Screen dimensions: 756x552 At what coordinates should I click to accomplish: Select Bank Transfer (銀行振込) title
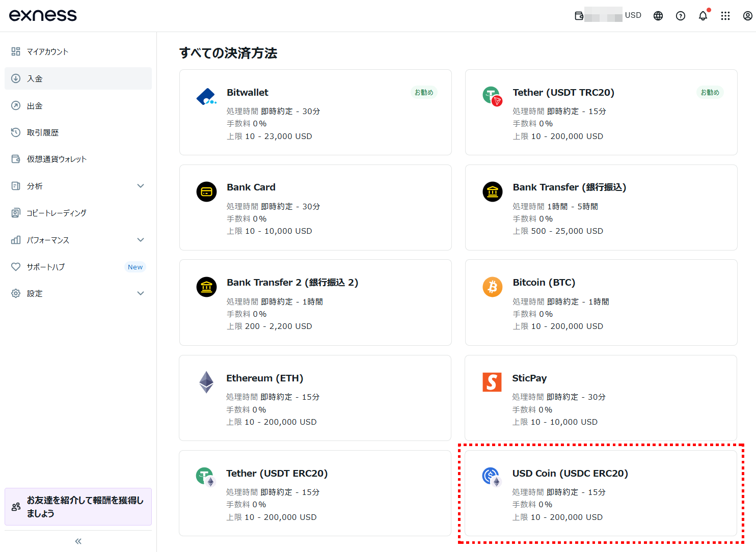570,187
